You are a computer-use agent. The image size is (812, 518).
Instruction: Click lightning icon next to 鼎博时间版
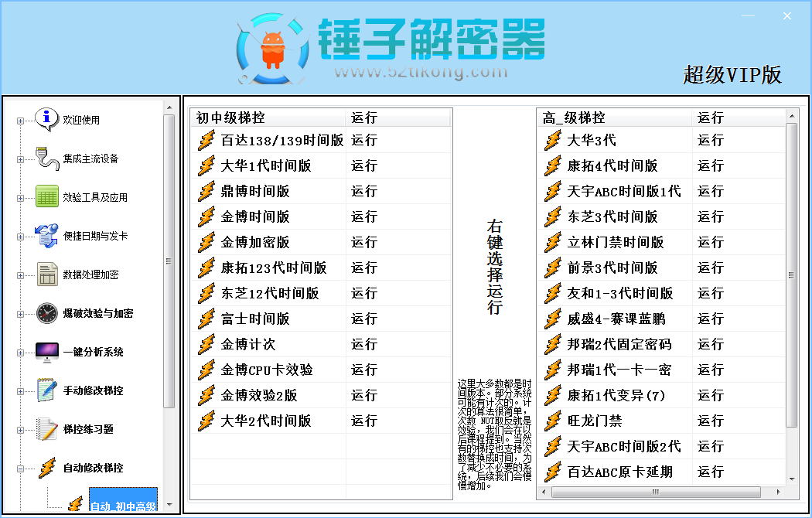point(206,191)
